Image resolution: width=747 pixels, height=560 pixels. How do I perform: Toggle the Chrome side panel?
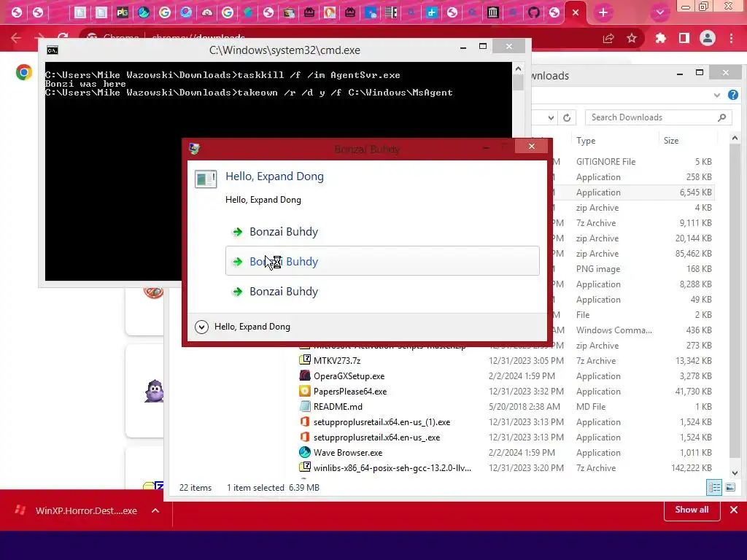(x=684, y=38)
